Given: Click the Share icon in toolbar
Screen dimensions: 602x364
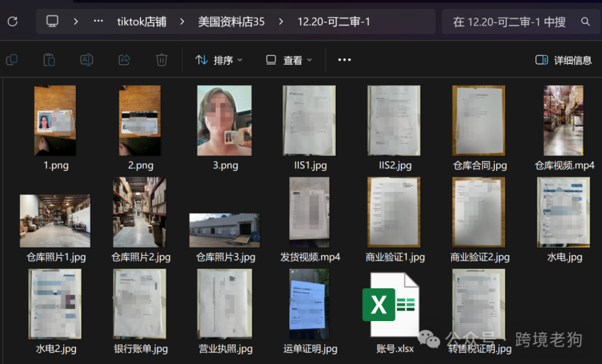Looking at the screenshot, I should click(124, 60).
